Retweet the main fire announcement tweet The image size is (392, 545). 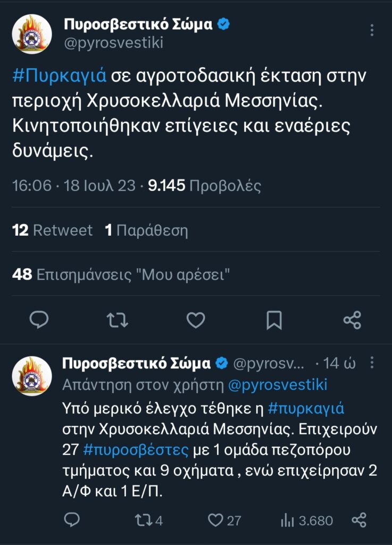118,320
